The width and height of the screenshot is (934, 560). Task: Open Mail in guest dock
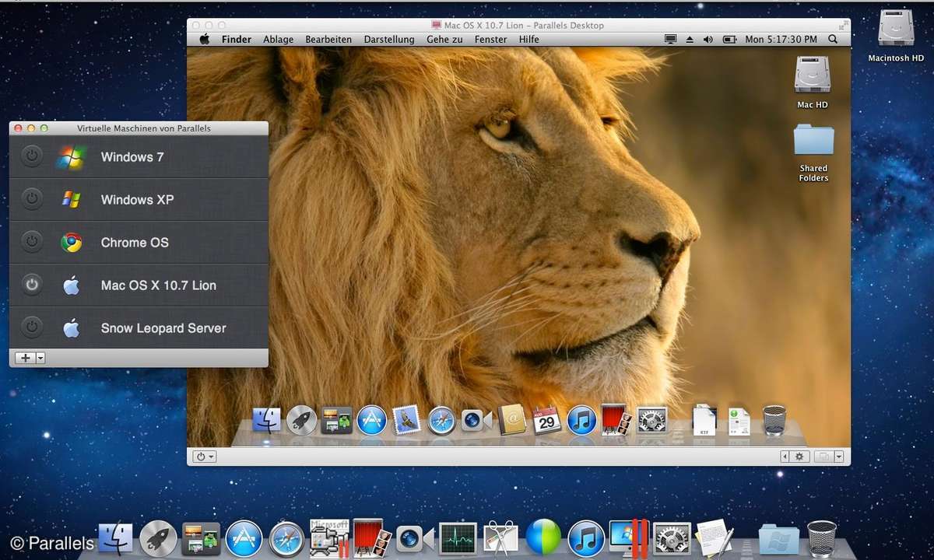pyautogui.click(x=406, y=420)
